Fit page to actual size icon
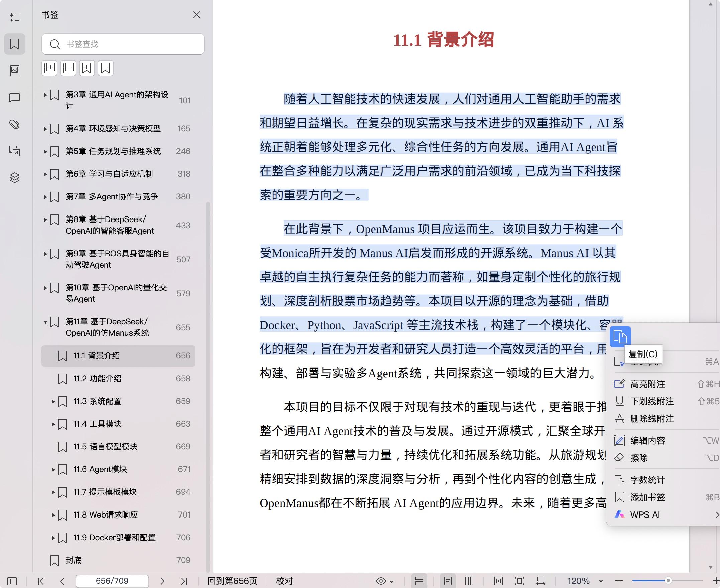The width and height of the screenshot is (720, 588). pyautogui.click(x=498, y=581)
